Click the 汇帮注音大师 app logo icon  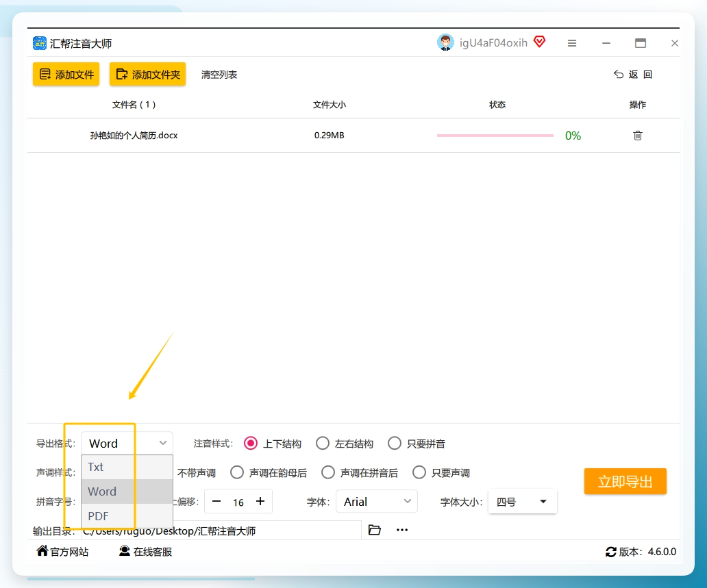point(40,43)
